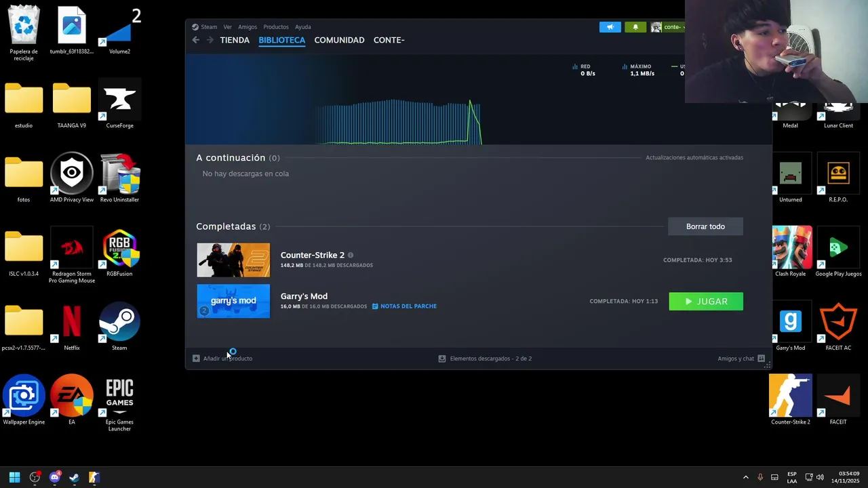The height and width of the screenshot is (488, 868).
Task: Switch to the COMUNIDAD tab
Action: [x=339, y=40]
